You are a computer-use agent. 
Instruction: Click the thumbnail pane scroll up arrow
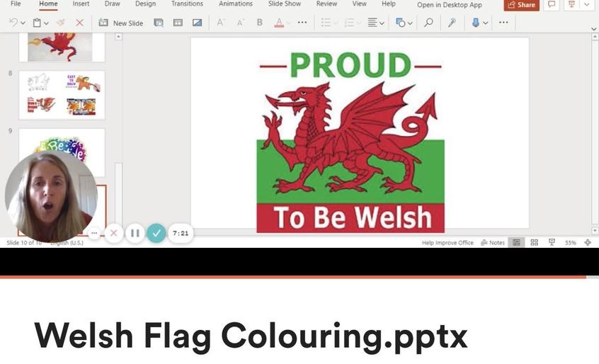(x=118, y=37)
